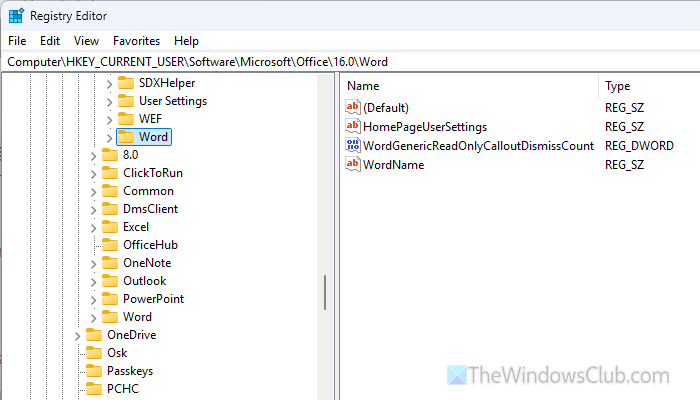The image size is (700, 400).
Task: Open the Favorites menu
Action: [136, 41]
